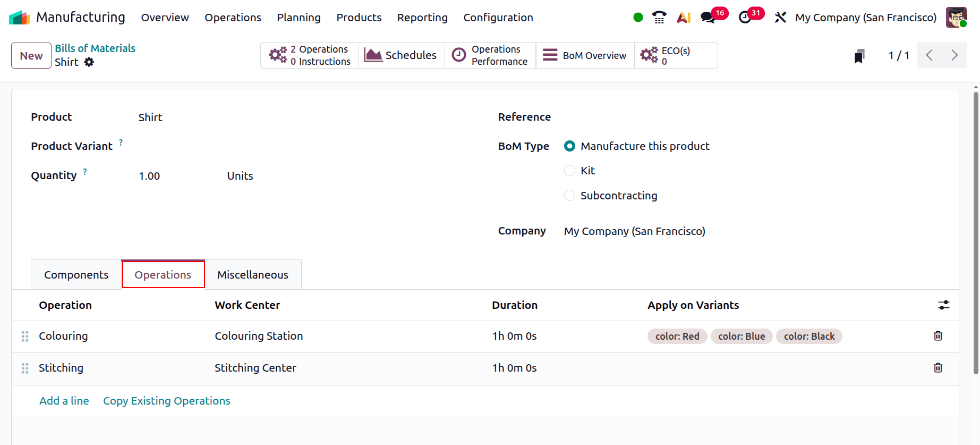The width and height of the screenshot is (980, 445).
Task: Open Operations Performance smart button
Action: (x=490, y=55)
